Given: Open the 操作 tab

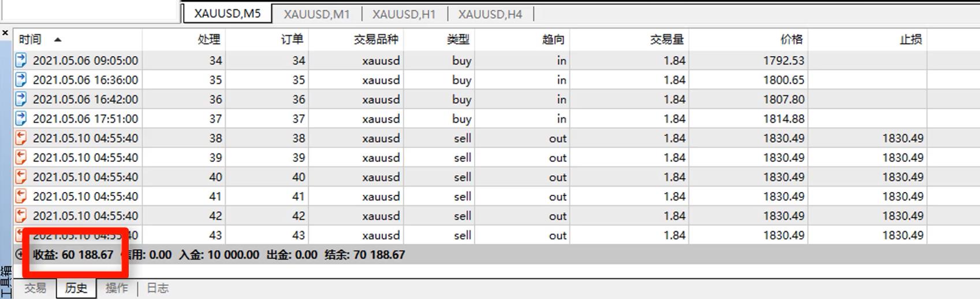Looking at the screenshot, I should [x=117, y=288].
